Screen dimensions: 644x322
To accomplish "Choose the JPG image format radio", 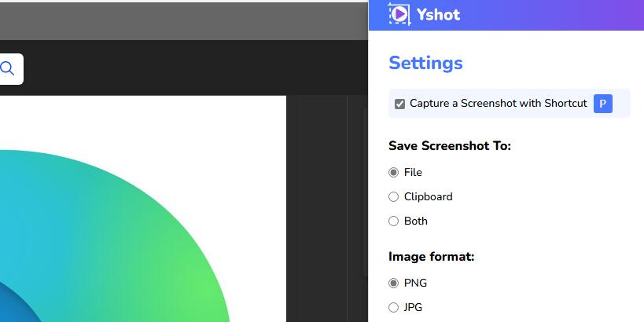I will [394, 307].
